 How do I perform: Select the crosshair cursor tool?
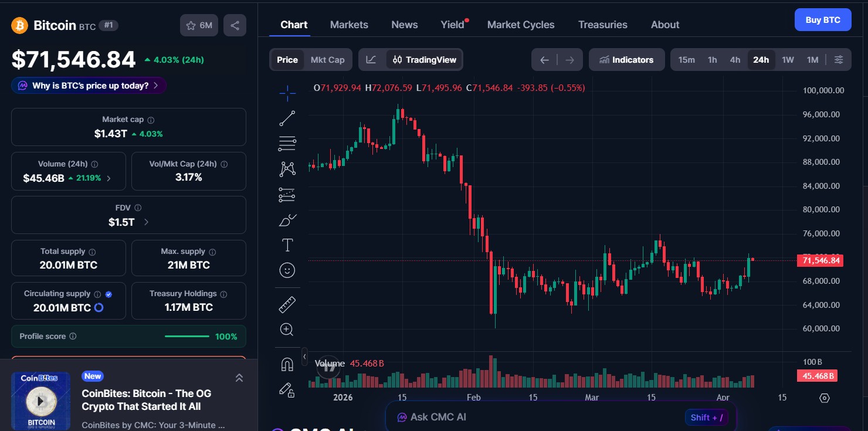[287, 93]
